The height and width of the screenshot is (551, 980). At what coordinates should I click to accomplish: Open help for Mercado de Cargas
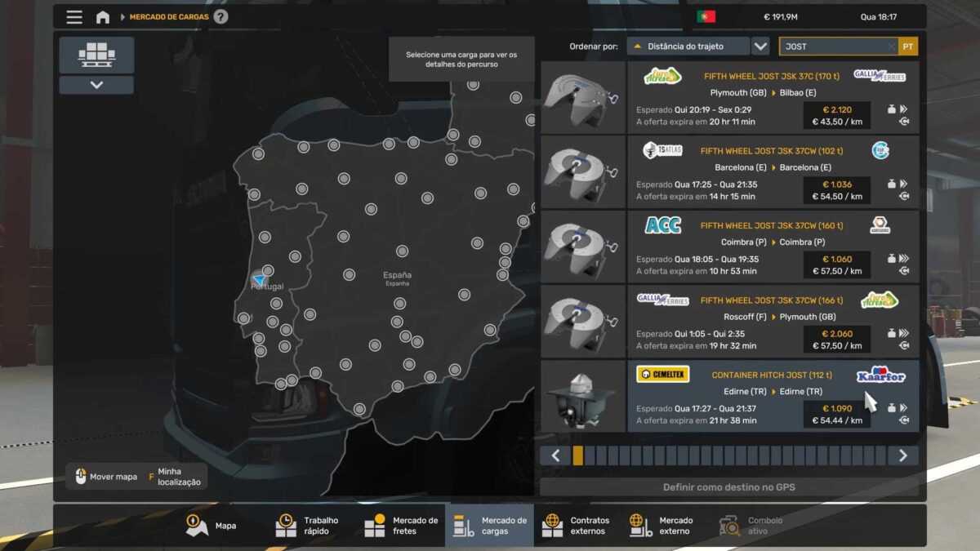[x=220, y=17]
